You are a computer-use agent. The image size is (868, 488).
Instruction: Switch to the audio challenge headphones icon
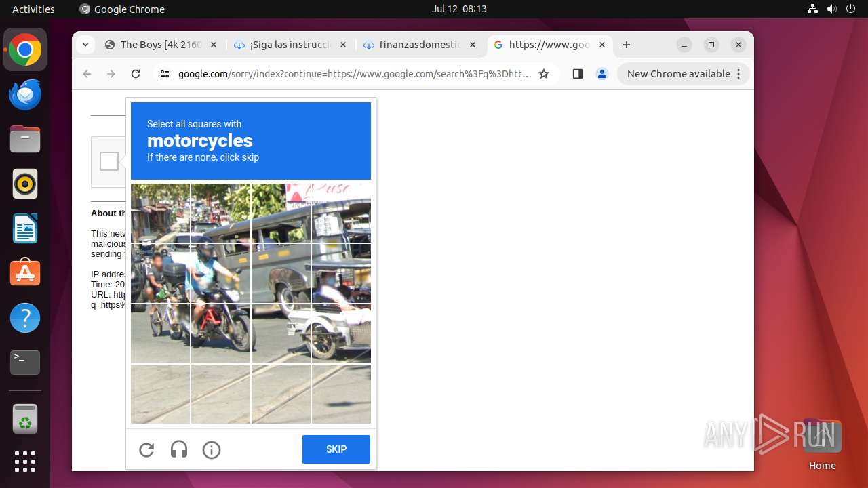(x=179, y=450)
